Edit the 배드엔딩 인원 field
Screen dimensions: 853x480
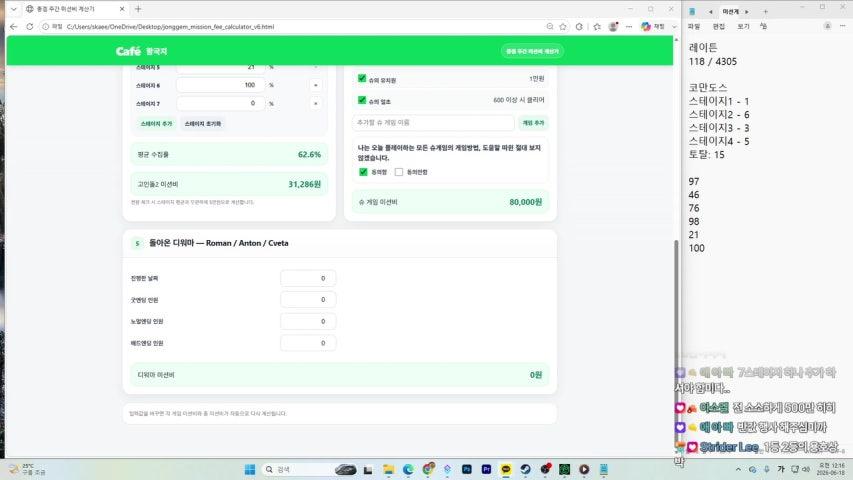tap(308, 343)
